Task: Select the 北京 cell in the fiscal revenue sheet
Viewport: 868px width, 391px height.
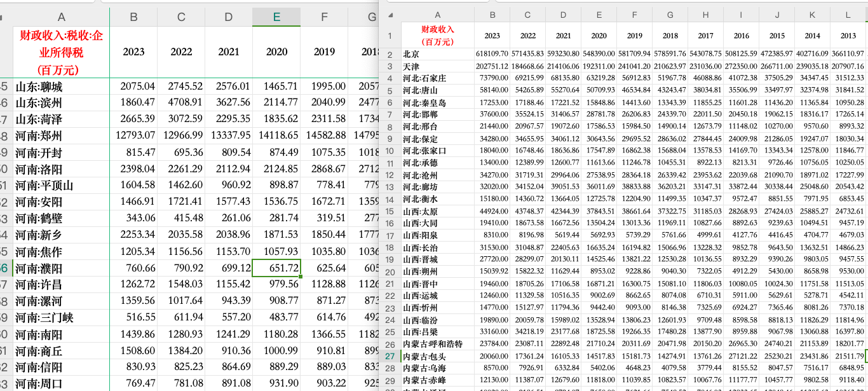Action: (x=437, y=55)
